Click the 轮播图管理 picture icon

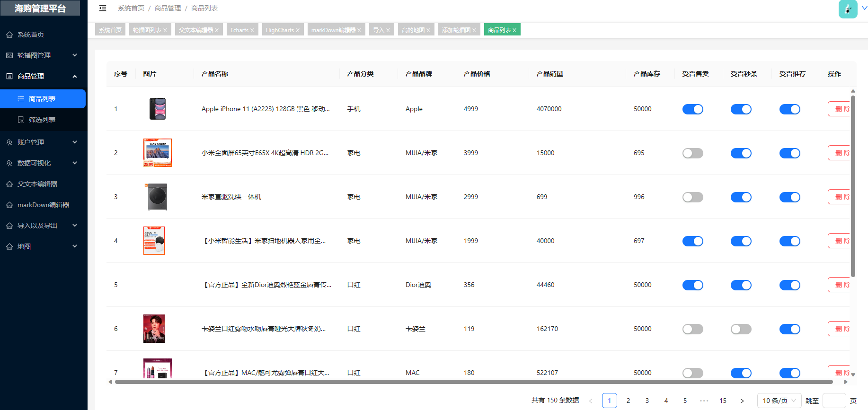pos(9,55)
